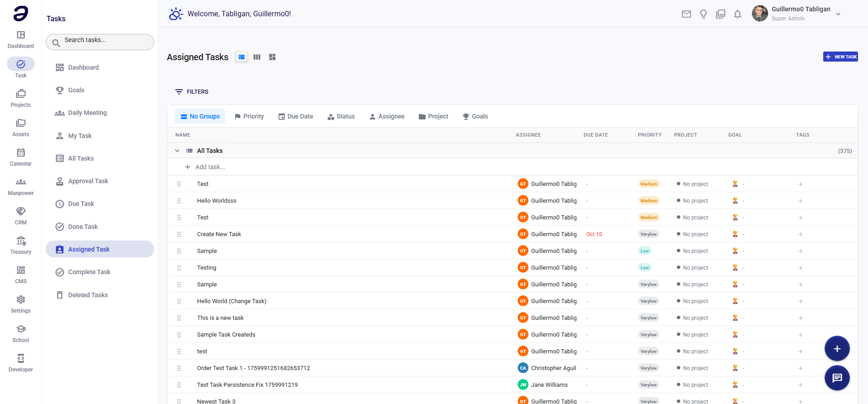
Task: Switch to list view layout
Action: click(241, 57)
